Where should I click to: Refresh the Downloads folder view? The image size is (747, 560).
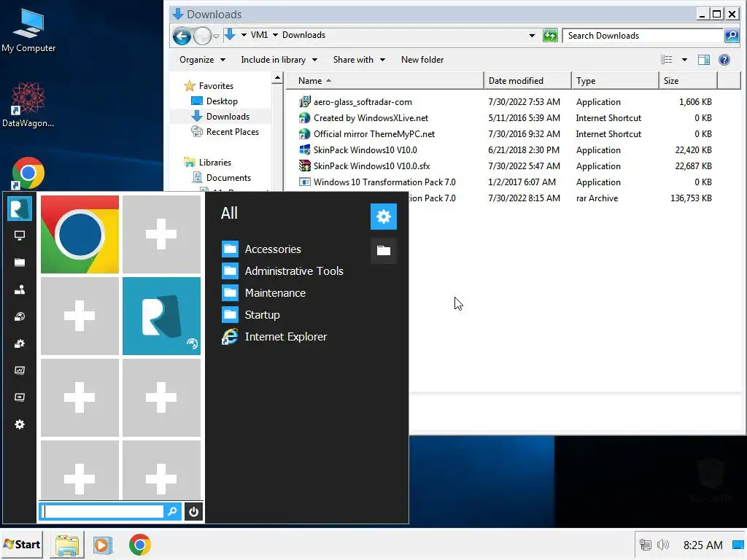tap(550, 35)
